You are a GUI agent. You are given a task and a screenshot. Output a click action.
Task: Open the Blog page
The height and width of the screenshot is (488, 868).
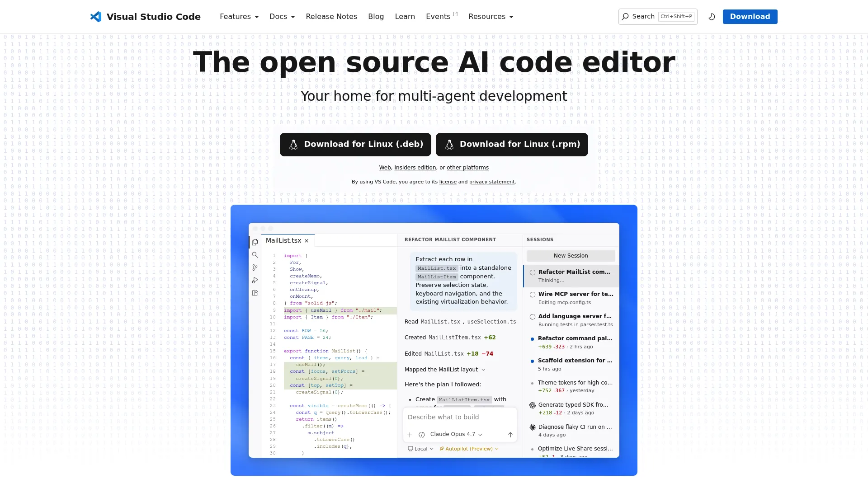point(376,17)
